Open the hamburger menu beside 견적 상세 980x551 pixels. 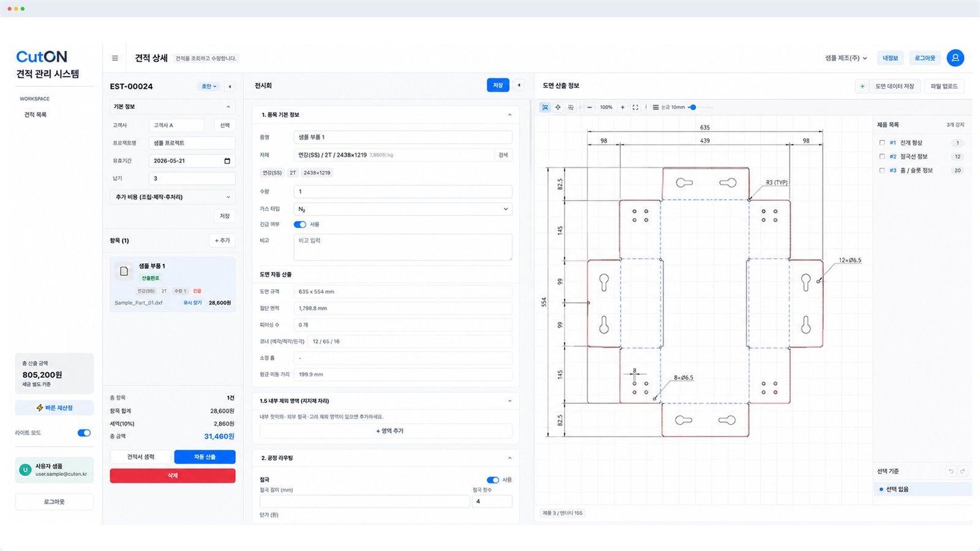pos(115,58)
